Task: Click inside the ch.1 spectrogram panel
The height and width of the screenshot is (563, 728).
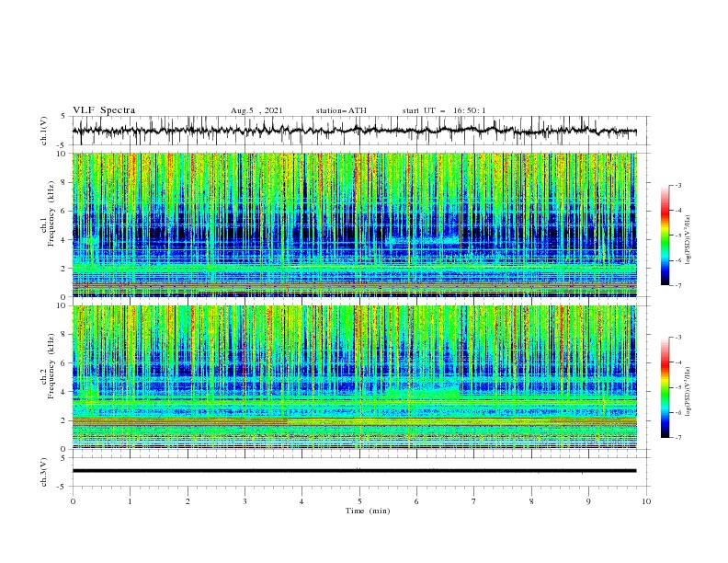Action: [354, 224]
